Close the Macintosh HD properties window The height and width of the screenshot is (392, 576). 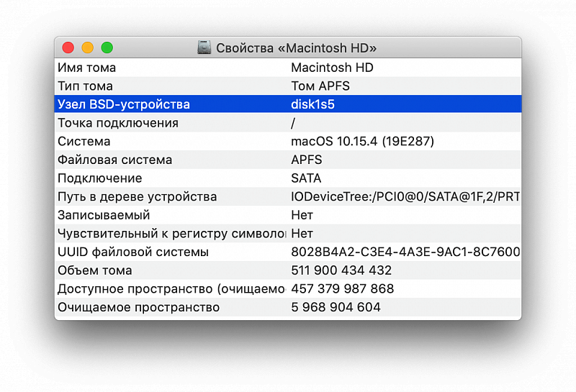click(68, 47)
